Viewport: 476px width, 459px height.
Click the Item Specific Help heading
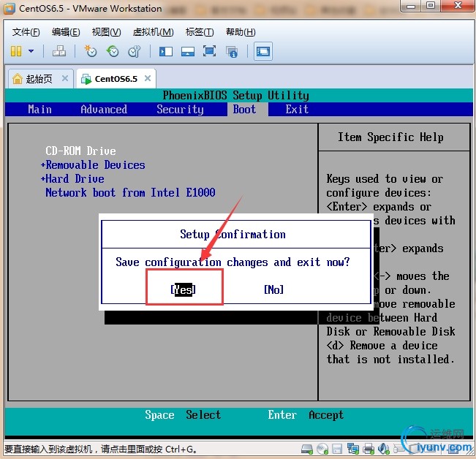tap(390, 137)
